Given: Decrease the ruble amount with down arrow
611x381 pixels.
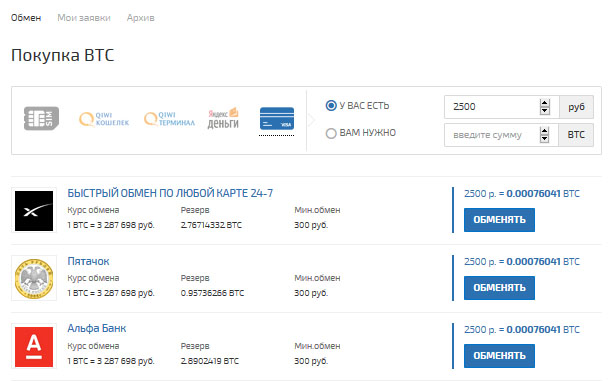Looking at the screenshot, I should 544,111.
